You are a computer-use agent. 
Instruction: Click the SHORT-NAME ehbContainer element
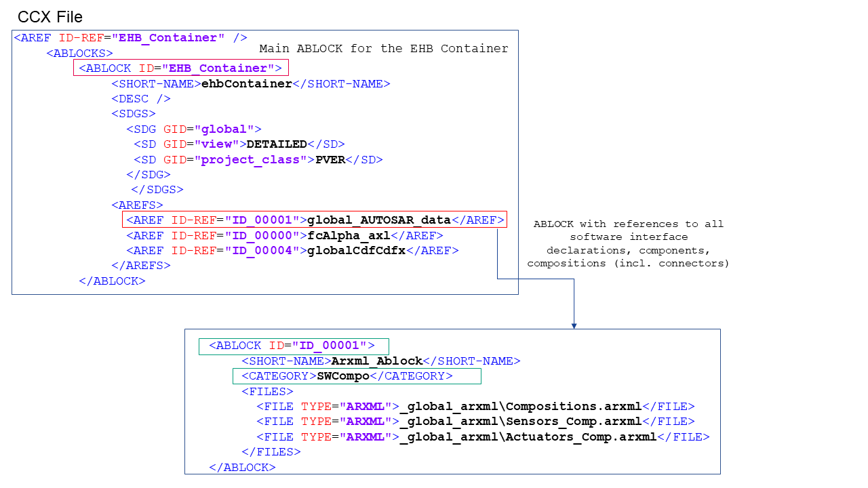coord(251,83)
